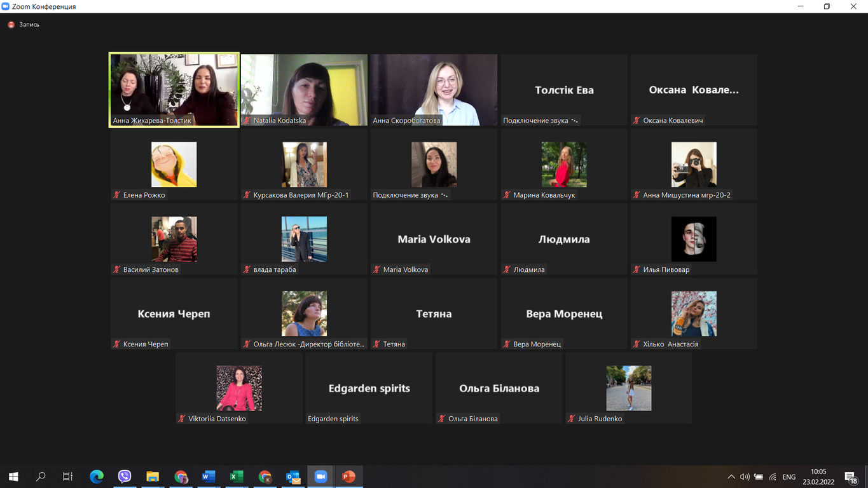Click влада тараба profile picture
Screen dimensions: 868x488
[x=304, y=239]
